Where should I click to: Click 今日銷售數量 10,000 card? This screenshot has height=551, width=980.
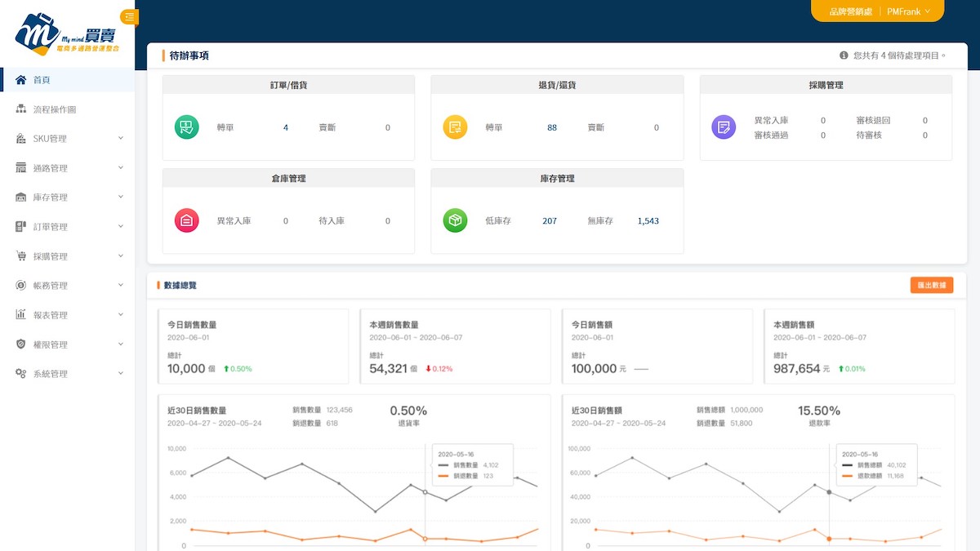(253, 346)
